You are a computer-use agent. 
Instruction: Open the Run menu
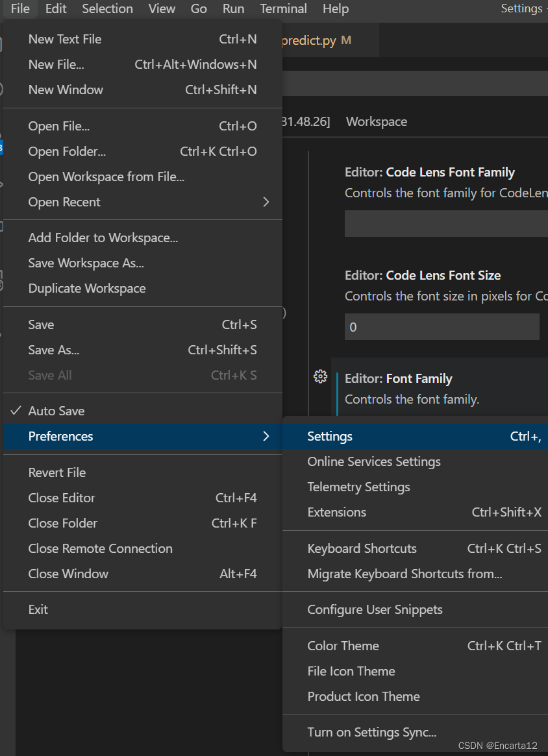233,9
